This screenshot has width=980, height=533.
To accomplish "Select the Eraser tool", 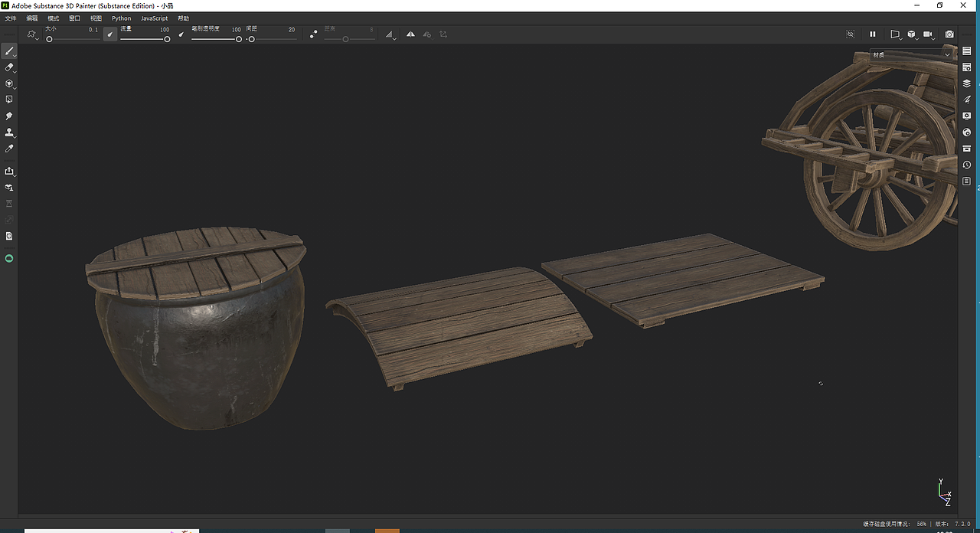I will (9, 67).
